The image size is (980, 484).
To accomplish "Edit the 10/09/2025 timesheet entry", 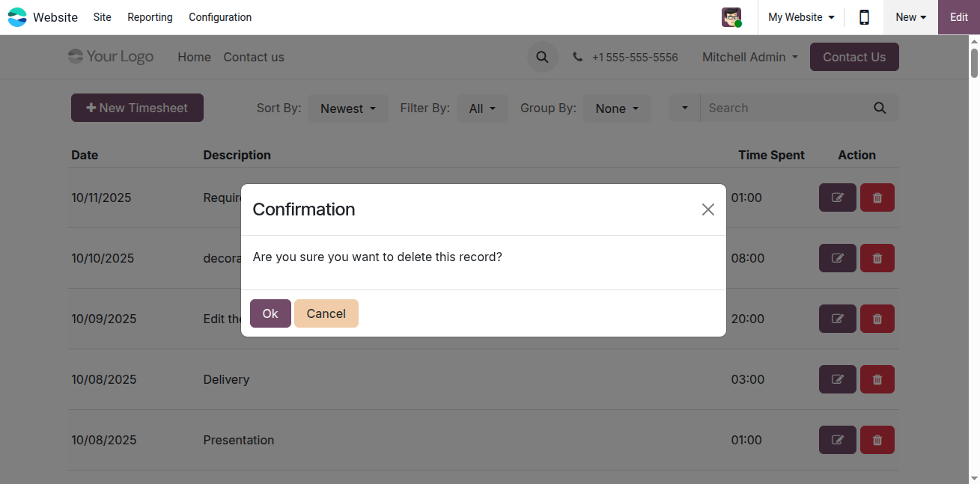I will (838, 319).
